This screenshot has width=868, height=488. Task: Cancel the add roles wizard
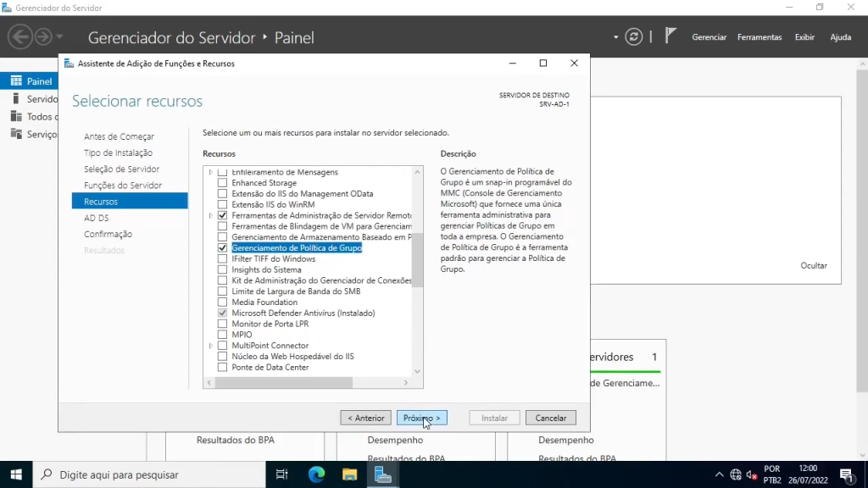tap(551, 419)
